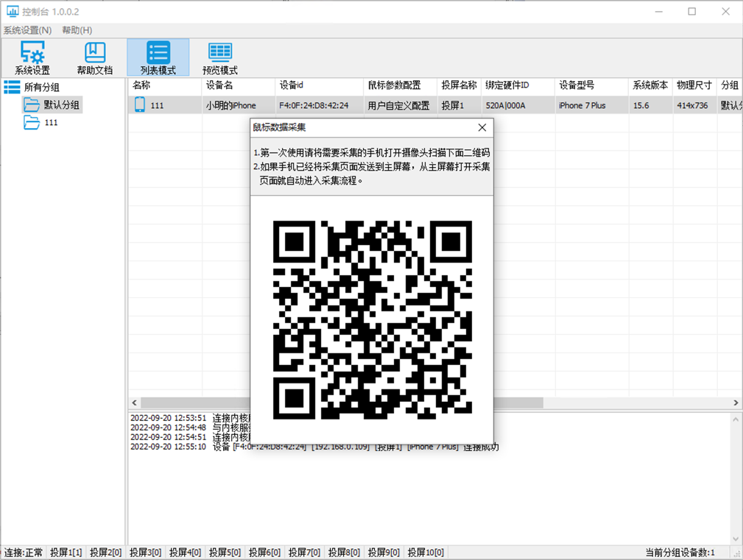The width and height of the screenshot is (743, 560).
Task: Open 系统设置 toolbar icon
Action: pos(32,57)
